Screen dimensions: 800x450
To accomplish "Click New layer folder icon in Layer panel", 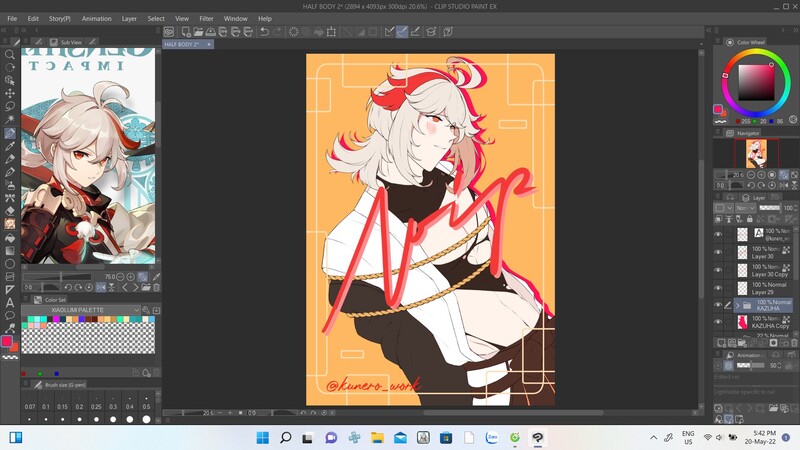I will pos(742,343).
